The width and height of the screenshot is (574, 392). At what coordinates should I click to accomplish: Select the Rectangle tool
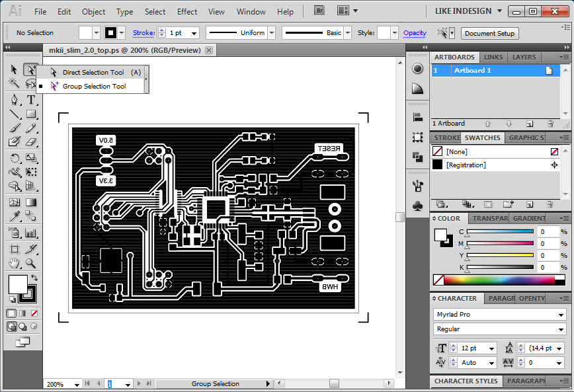point(30,114)
